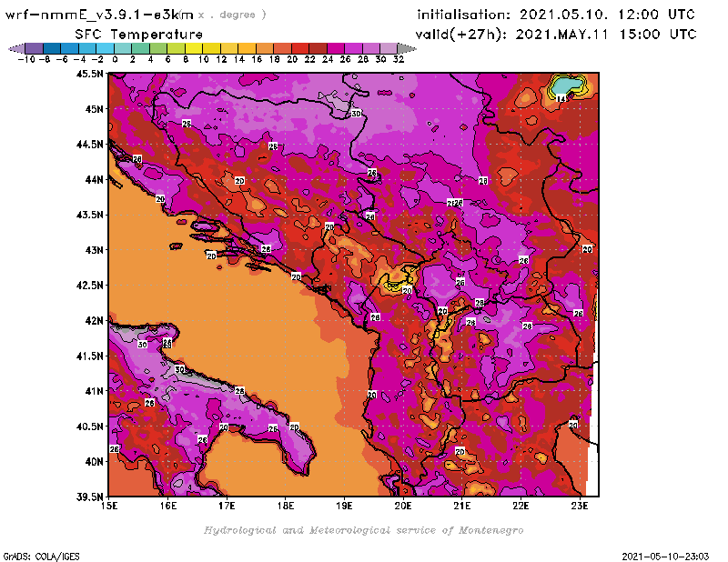Pick the dark blue swatch between -8 and -6
The height and width of the screenshot is (562, 728).
[x=52, y=48]
